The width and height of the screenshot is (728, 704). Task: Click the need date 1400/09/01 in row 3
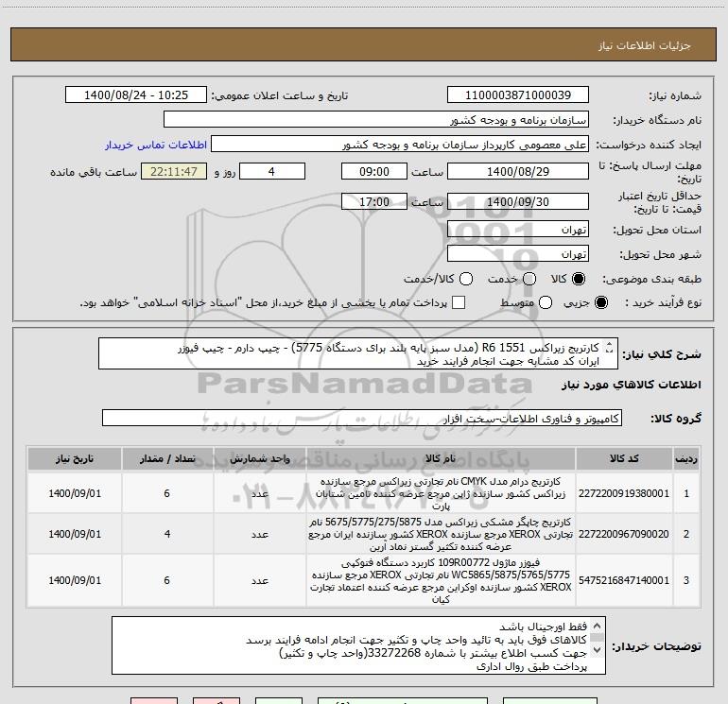pyautogui.click(x=75, y=580)
